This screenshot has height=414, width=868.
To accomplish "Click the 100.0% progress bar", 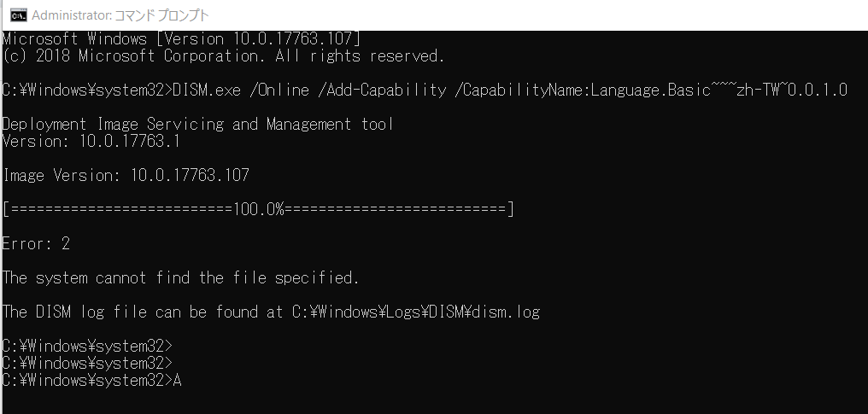I will tap(259, 209).
